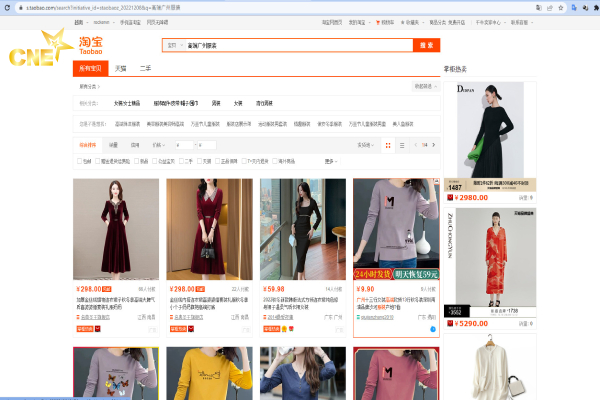600x400 pixels.
Task: Click the padlock site info icon
Action: coord(21,8)
